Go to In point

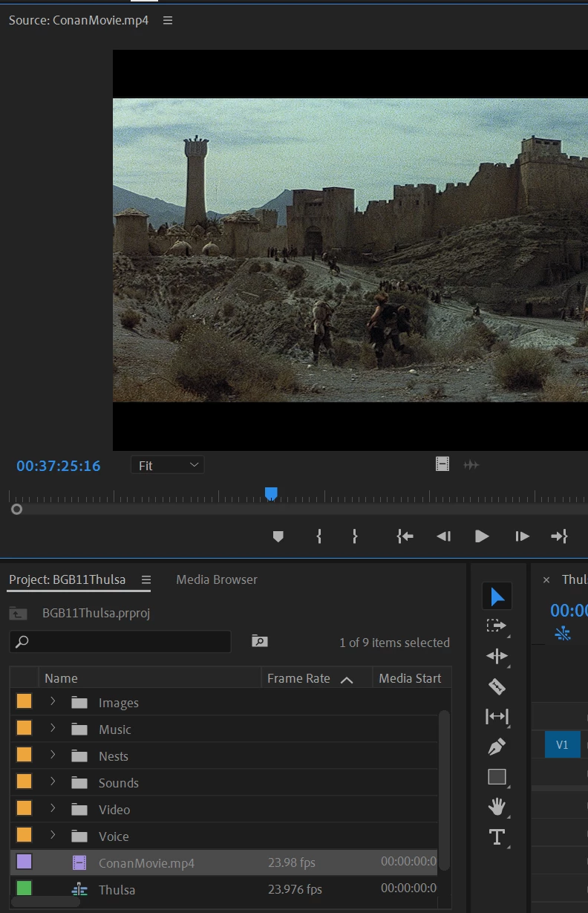[405, 536]
